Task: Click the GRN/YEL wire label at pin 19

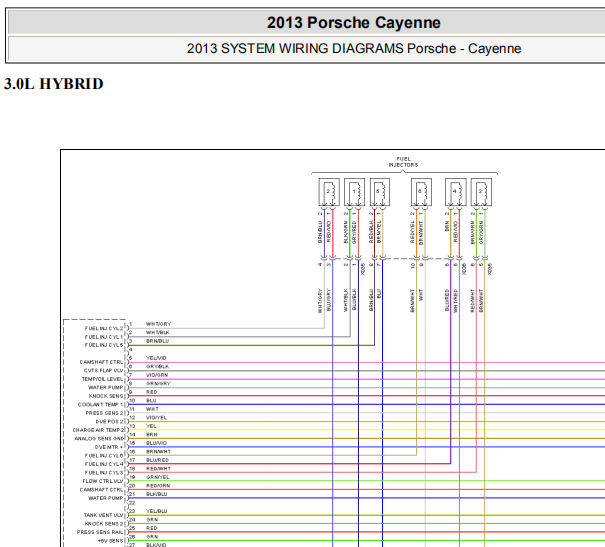Action: click(157, 477)
